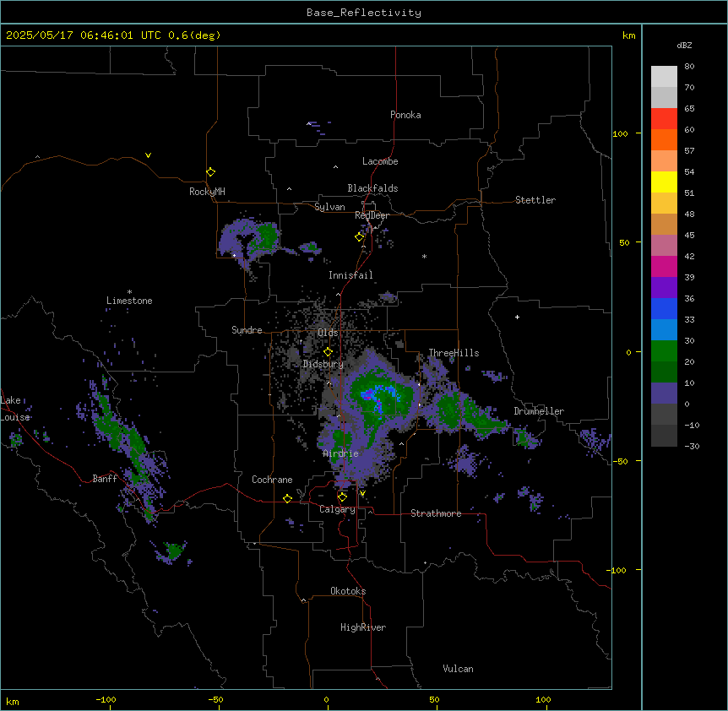Viewport: 728px width, 711px height.
Task: Click the RockyMH label
Action: pos(207,192)
